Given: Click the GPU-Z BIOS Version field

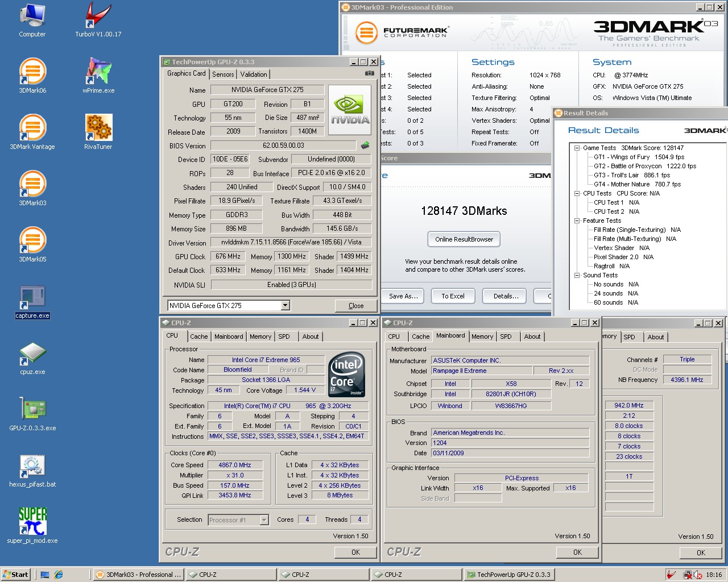Looking at the screenshot, I should pyautogui.click(x=283, y=145).
